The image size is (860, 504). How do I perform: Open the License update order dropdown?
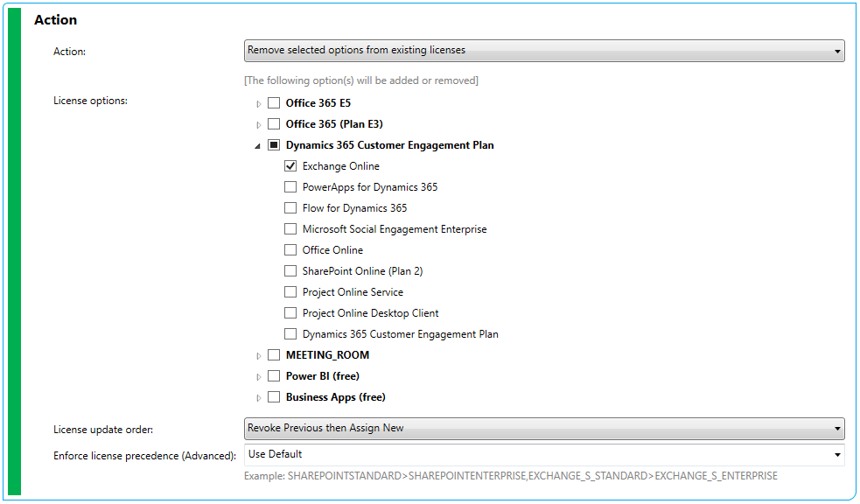[x=837, y=429]
